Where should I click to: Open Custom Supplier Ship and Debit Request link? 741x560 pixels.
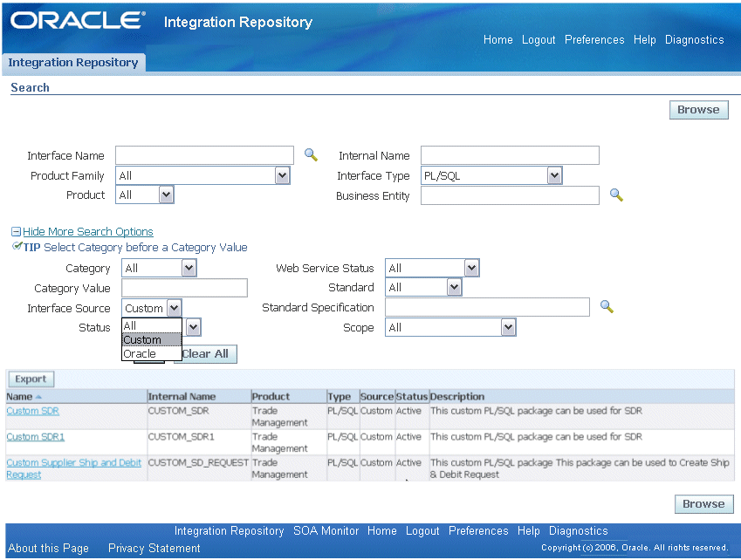tap(73, 468)
